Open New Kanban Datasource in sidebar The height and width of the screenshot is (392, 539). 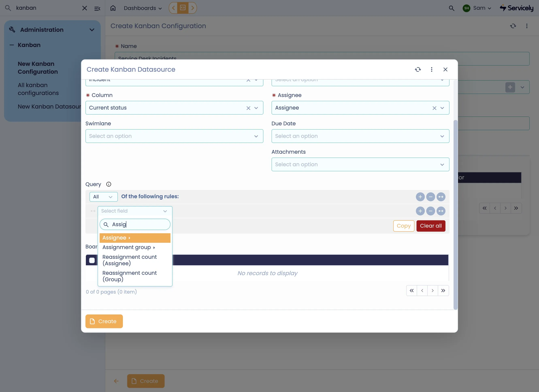[x=49, y=107]
